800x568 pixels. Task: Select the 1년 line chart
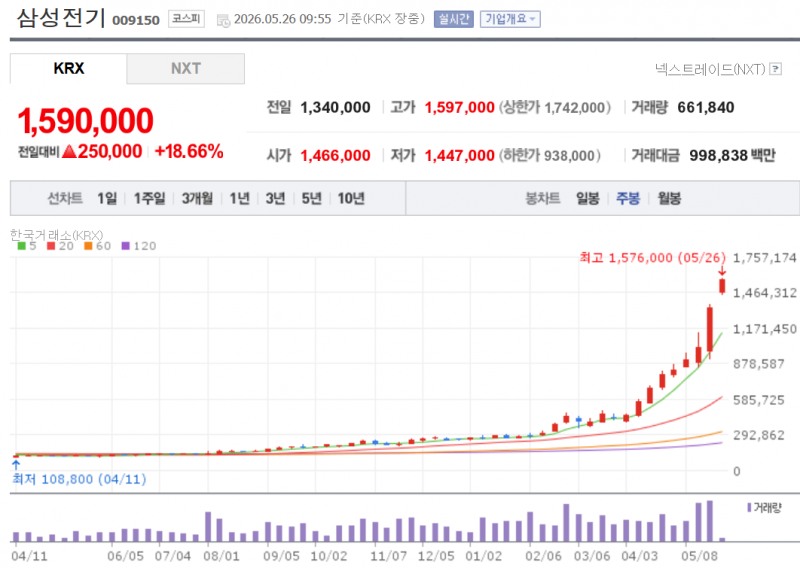(239, 198)
